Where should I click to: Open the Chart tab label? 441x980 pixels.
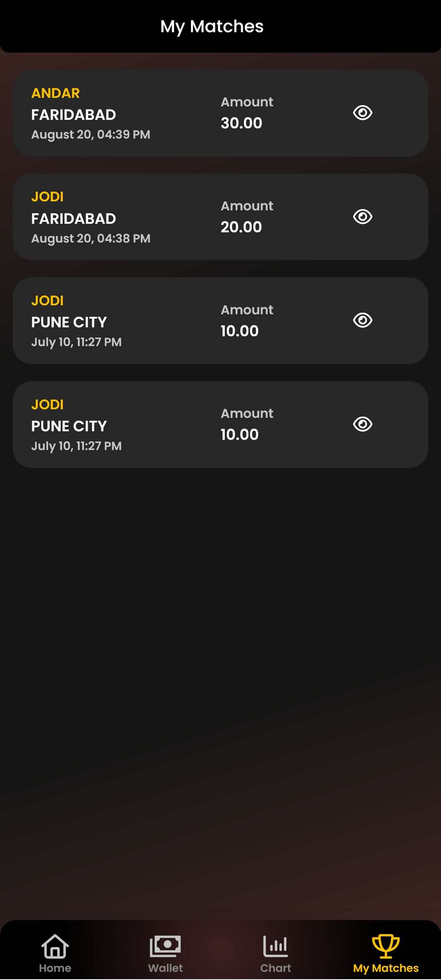tap(276, 968)
